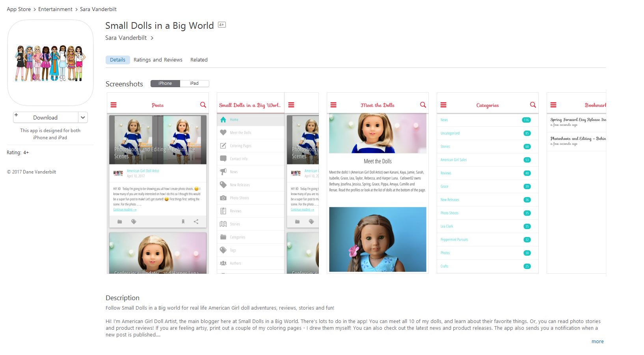Switch to the Ratings and Reviews tab
Image resolution: width=644 pixels, height=355 pixels.
(158, 60)
